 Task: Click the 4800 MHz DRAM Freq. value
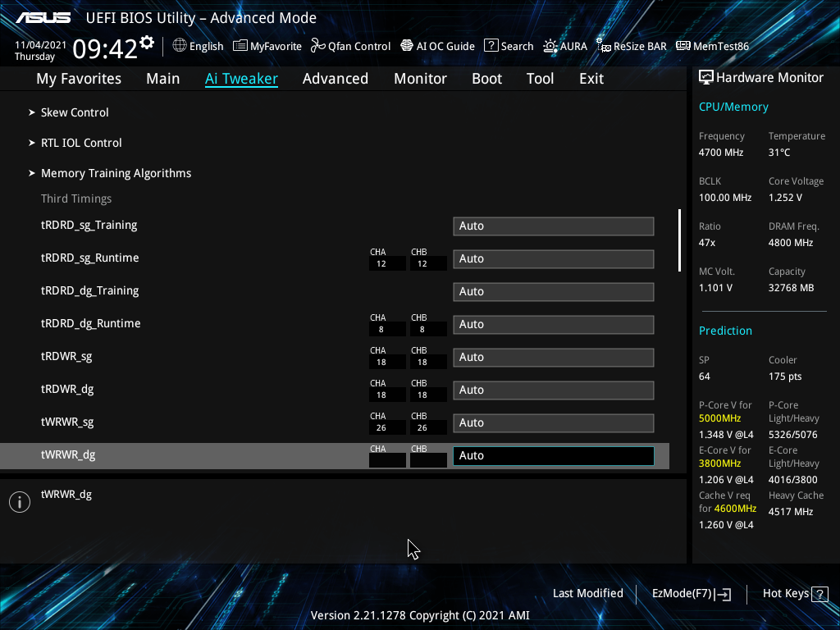point(791,243)
